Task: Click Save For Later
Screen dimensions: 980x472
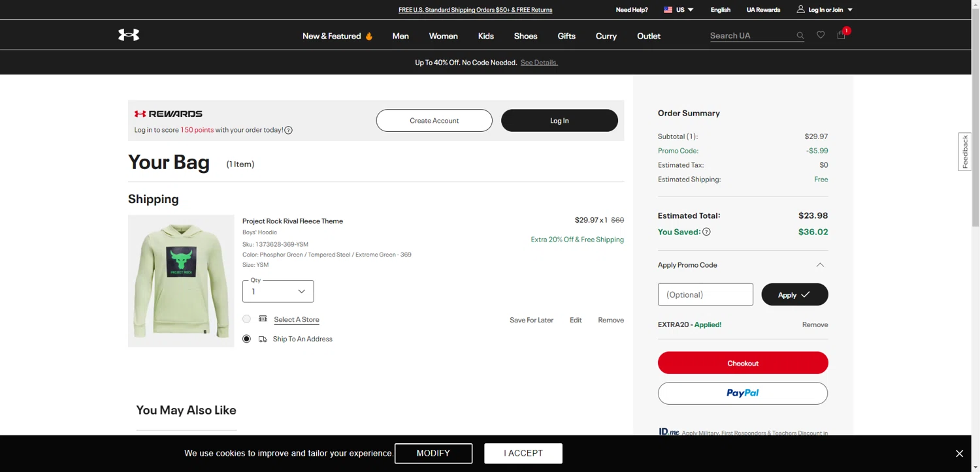Action: [531, 320]
